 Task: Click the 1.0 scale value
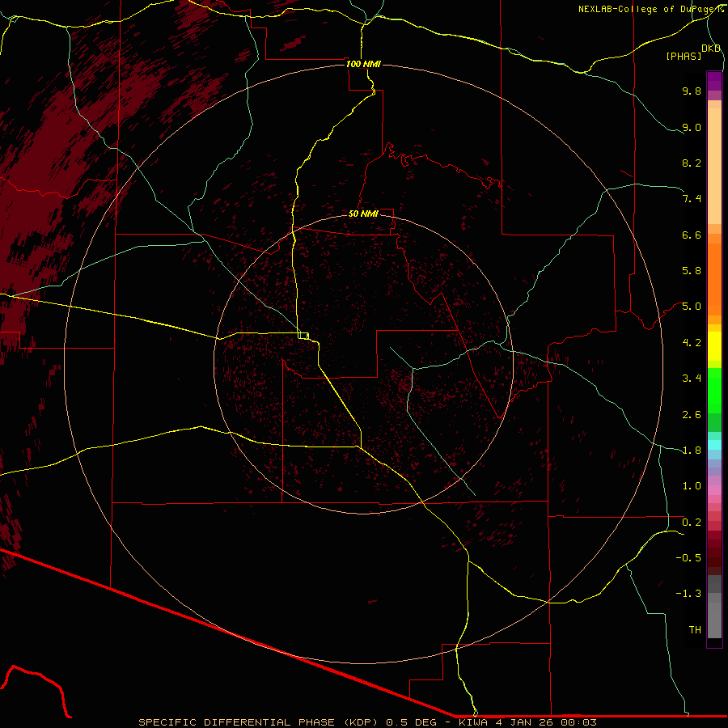692,486
